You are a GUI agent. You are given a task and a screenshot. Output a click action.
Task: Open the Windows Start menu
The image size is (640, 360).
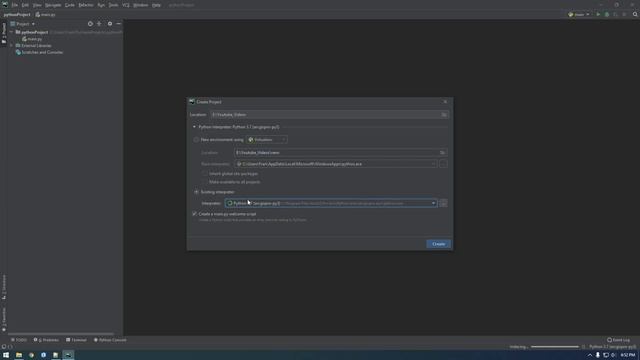click(6, 355)
